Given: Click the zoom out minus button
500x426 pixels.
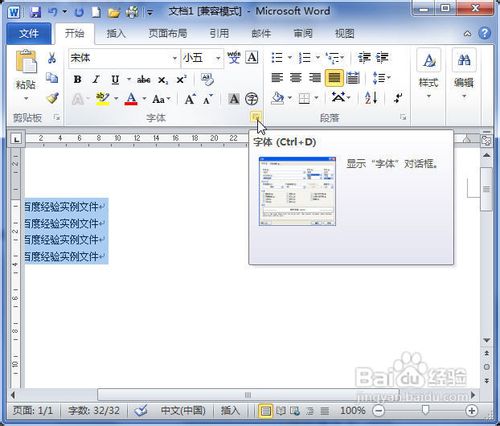Looking at the screenshot, I should point(378,410).
